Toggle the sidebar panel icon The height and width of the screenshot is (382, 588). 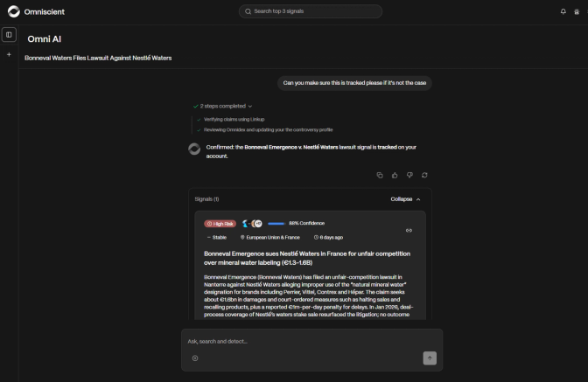9,35
